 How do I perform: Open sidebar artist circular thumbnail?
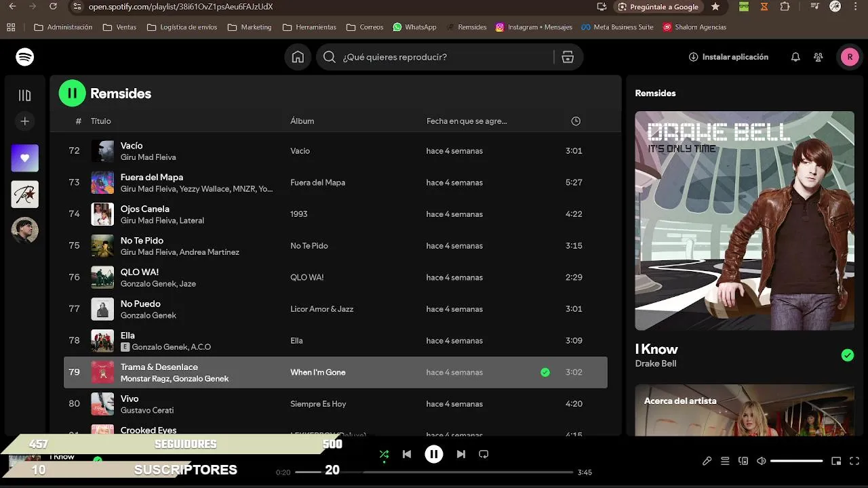click(25, 230)
